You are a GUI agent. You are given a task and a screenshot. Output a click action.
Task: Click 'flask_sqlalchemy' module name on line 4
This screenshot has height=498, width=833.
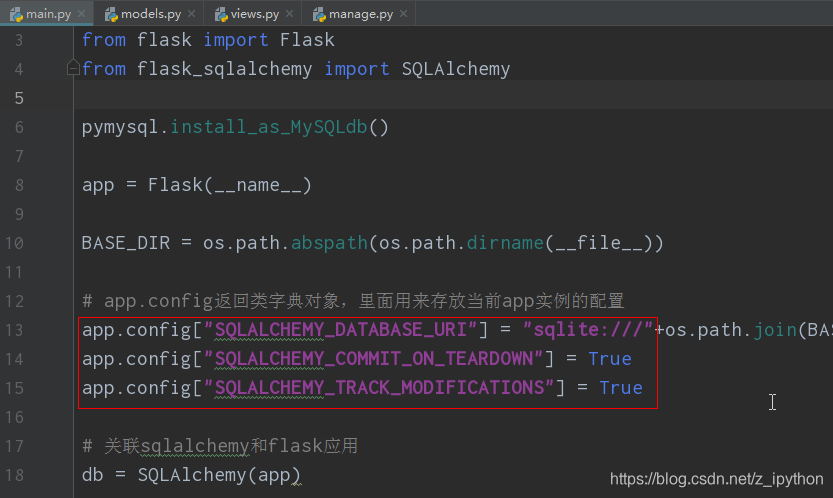pos(224,69)
